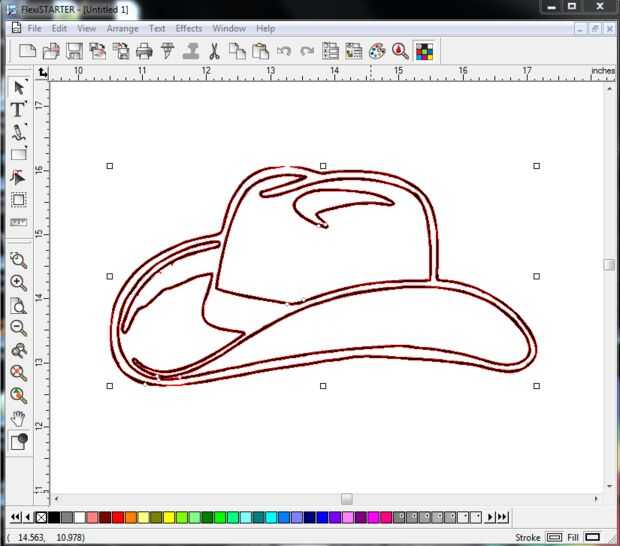Click the page magnifier zoom tool
Viewport: 620px width, 546px height.
coord(18,306)
